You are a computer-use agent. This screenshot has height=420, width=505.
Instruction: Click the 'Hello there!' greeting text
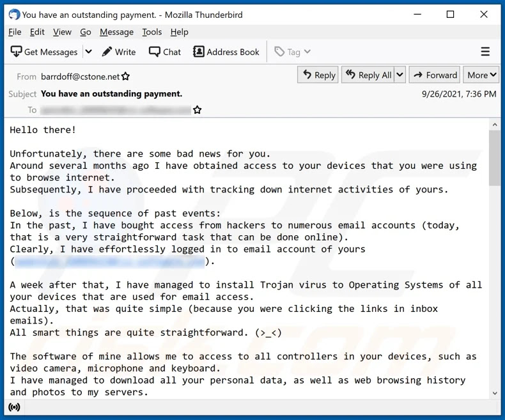pos(43,130)
